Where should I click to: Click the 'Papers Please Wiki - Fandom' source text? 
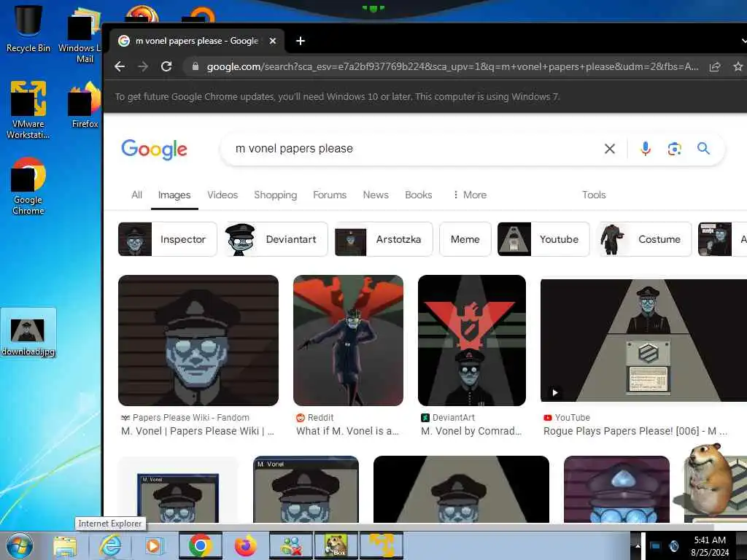(x=190, y=418)
